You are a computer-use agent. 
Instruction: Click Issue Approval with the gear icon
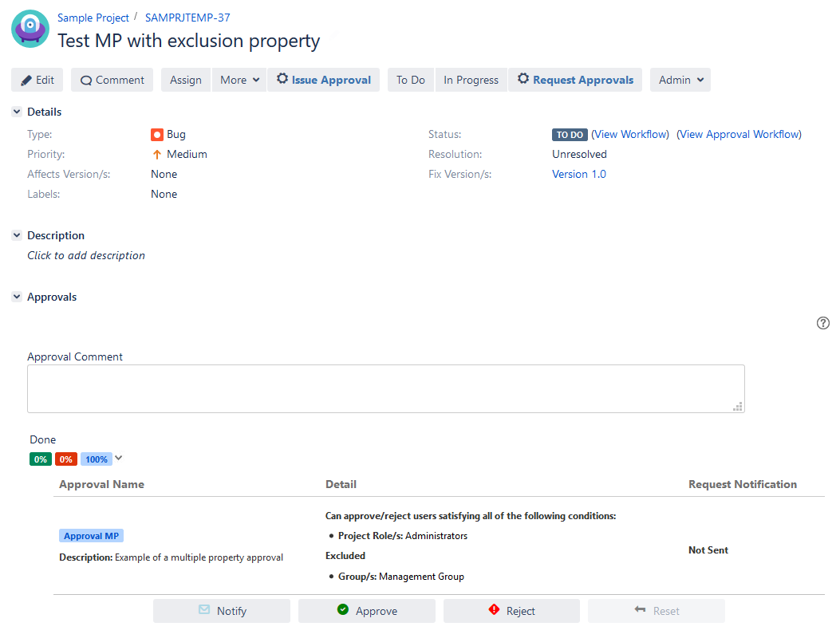coord(323,80)
